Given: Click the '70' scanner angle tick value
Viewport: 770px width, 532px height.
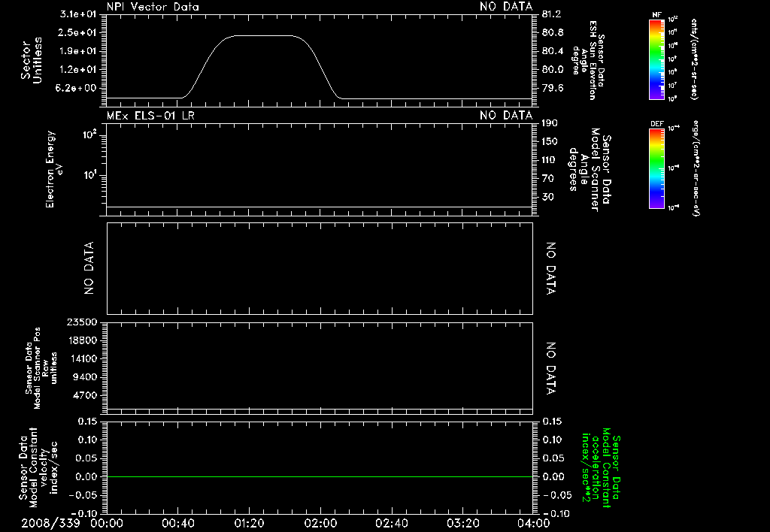Looking at the screenshot, I should pyautogui.click(x=547, y=178).
